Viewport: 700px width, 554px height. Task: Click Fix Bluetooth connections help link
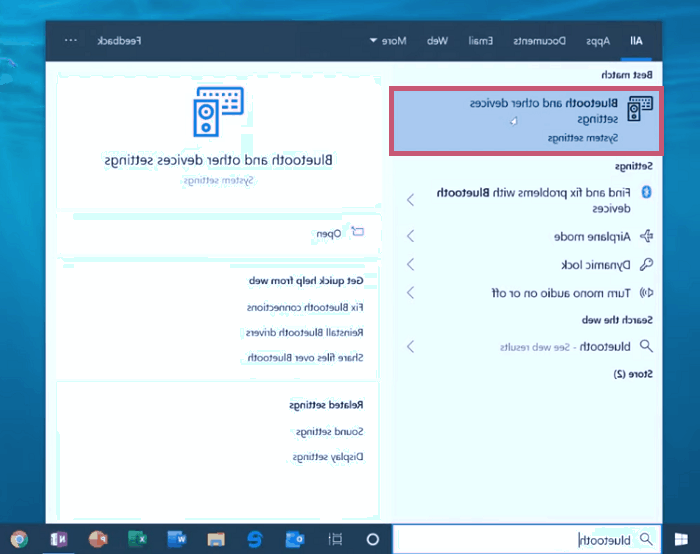[x=305, y=306]
